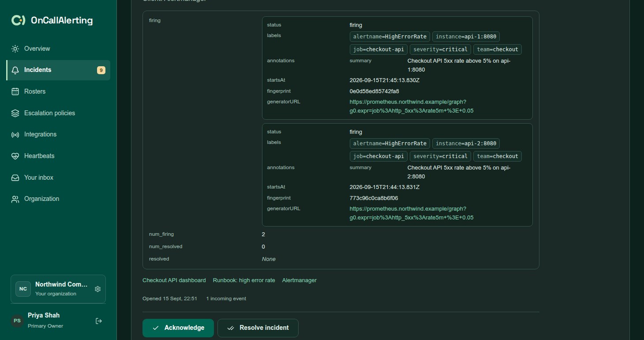Click the resolved value None
The width and height of the screenshot is (644, 340).
[269, 259]
